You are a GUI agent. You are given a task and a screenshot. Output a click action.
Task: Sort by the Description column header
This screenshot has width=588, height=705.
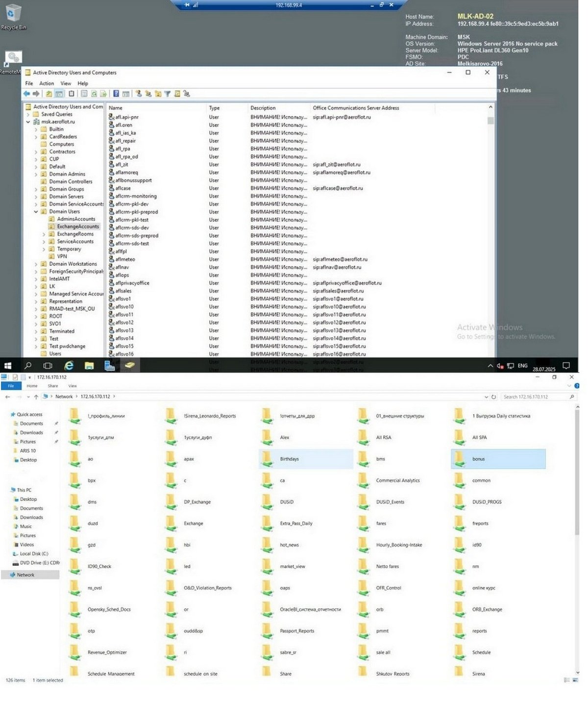pyautogui.click(x=263, y=108)
